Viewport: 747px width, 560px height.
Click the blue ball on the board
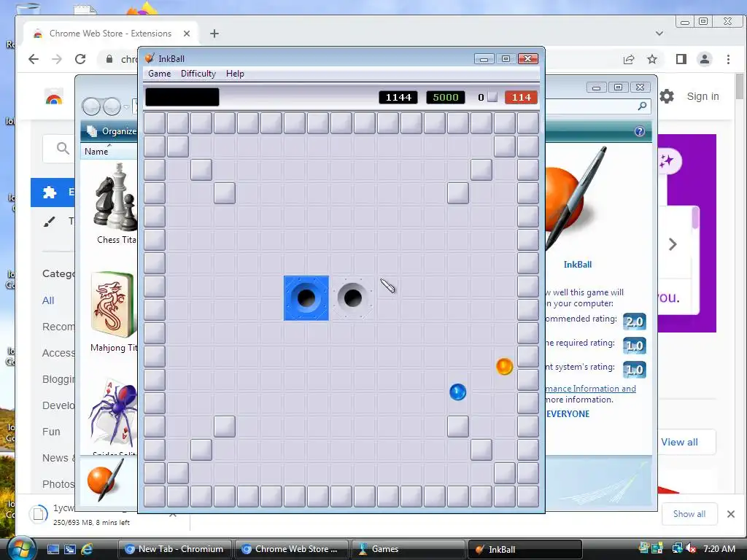click(x=457, y=392)
